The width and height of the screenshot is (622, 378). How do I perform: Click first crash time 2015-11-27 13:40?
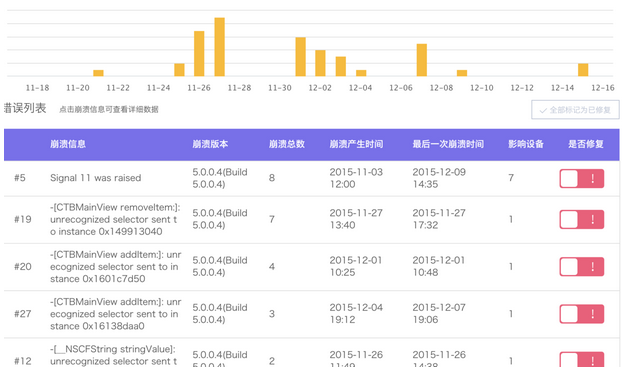356,219
